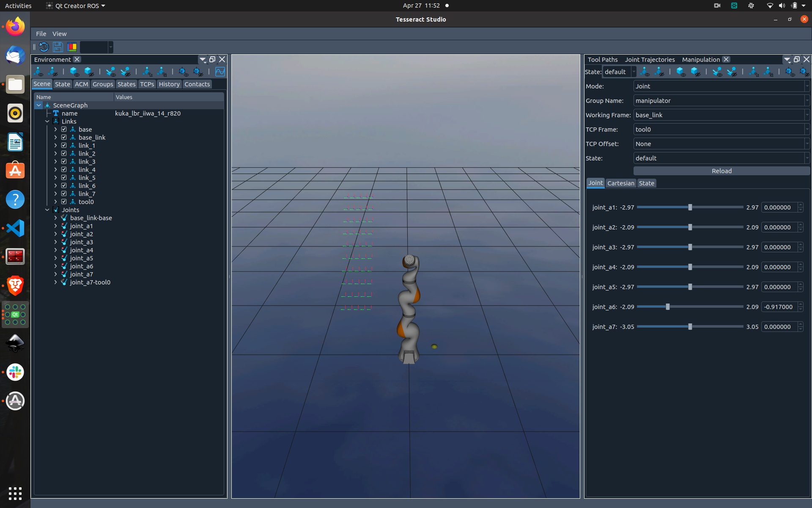Hide collision geometry icon in Environment toolbar

(x=125, y=72)
